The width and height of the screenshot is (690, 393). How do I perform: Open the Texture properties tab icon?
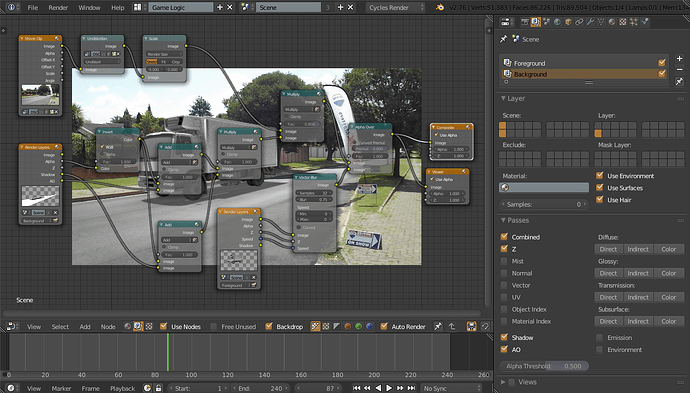click(x=623, y=22)
